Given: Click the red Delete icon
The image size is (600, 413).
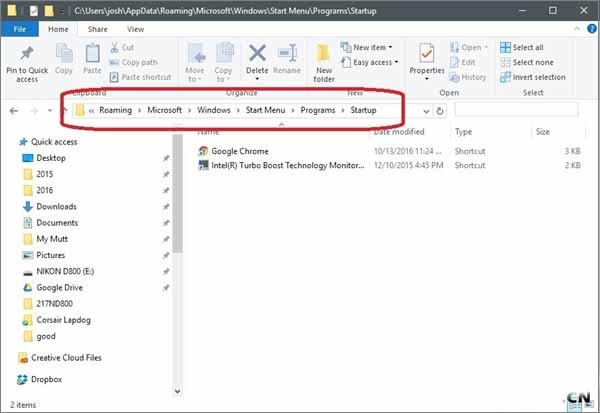Looking at the screenshot, I should click(257, 54).
